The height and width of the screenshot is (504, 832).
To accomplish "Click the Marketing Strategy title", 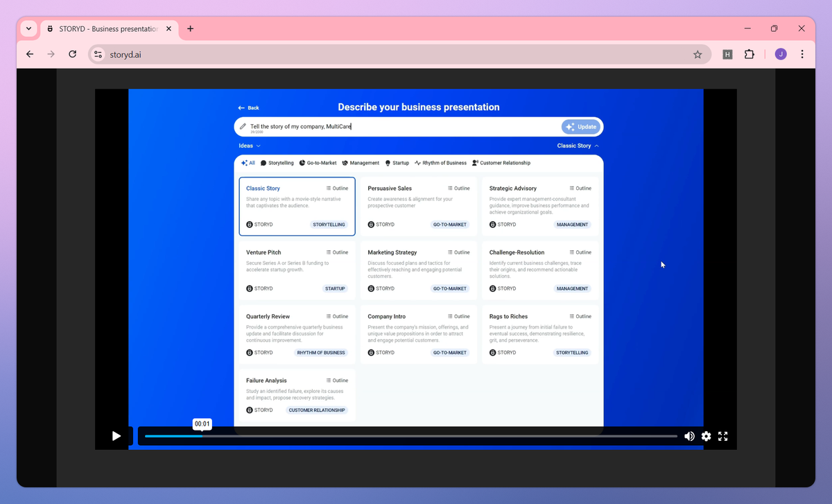I will pos(392,252).
